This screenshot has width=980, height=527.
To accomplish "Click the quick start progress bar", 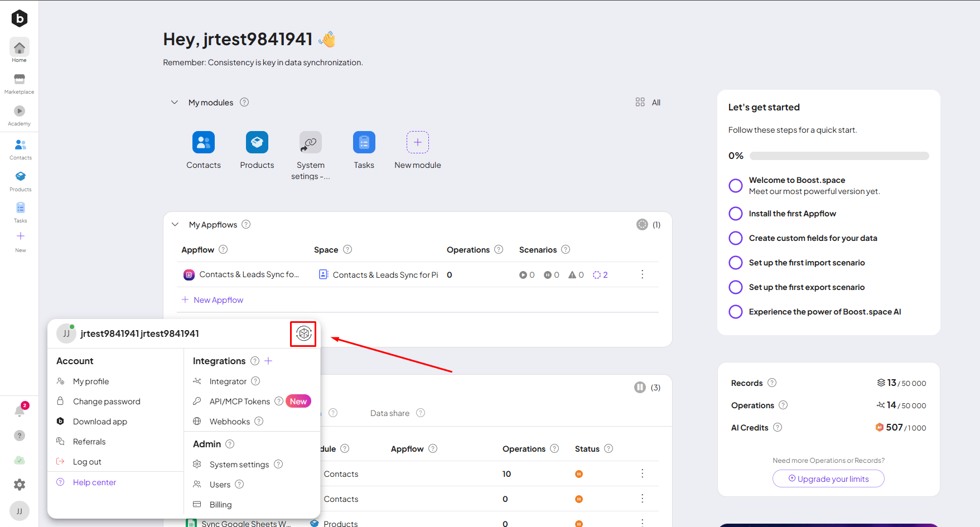I will 839,156.
